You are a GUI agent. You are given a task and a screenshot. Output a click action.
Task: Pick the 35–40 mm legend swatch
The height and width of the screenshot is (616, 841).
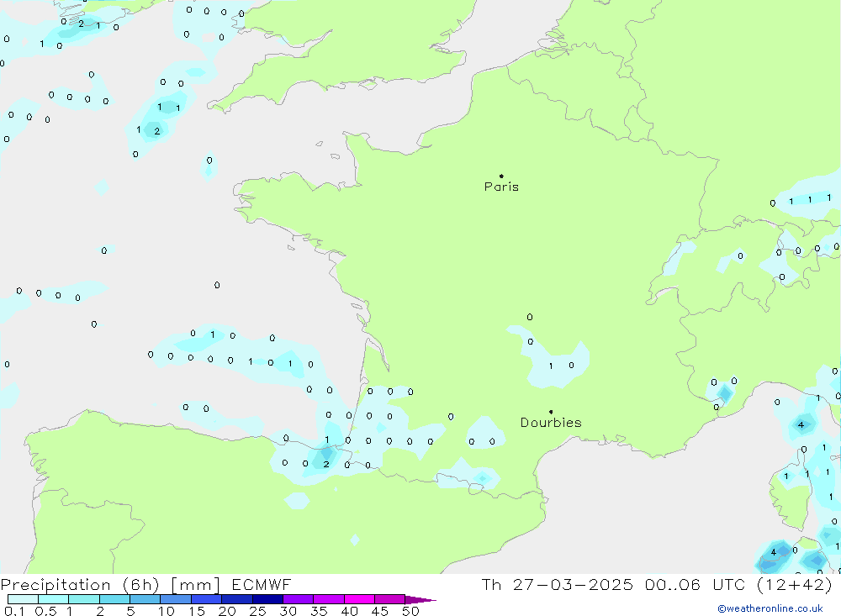click(x=329, y=599)
